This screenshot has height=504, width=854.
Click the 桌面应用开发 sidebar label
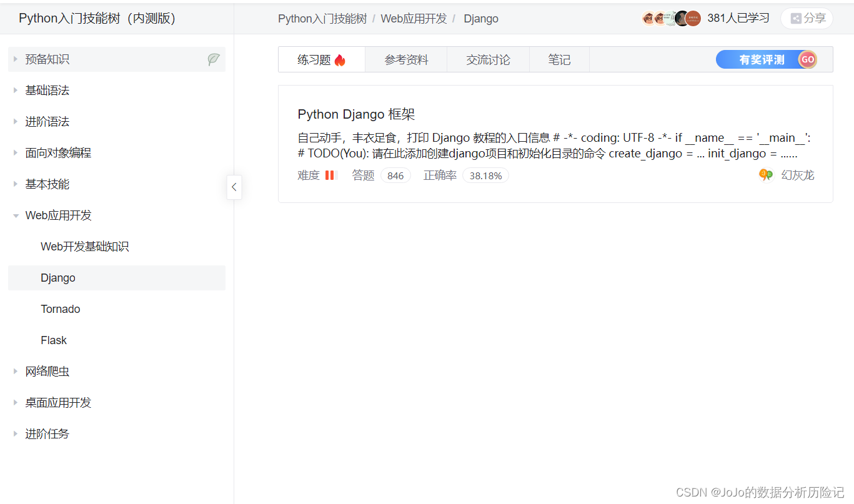point(58,403)
